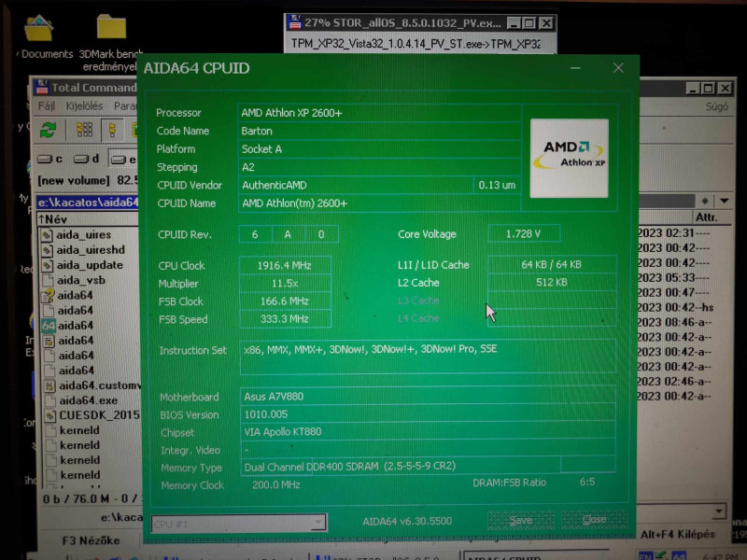Click the 0.13 um process field

click(x=497, y=185)
